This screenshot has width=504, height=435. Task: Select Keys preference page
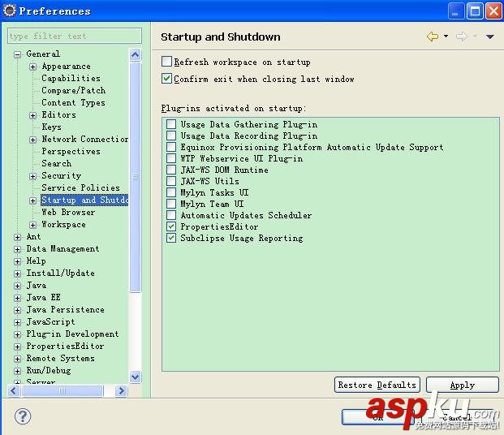51,127
